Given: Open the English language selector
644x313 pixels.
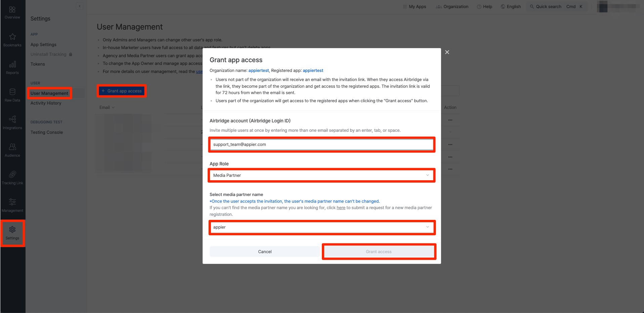Looking at the screenshot, I should pos(511,7).
